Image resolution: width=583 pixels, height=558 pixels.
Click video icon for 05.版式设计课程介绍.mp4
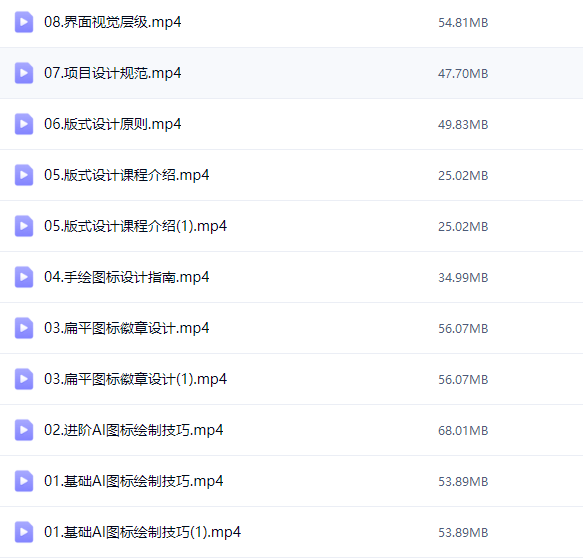tap(24, 175)
